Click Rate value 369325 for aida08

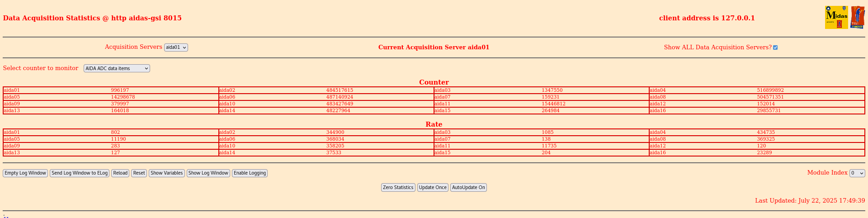766,139
